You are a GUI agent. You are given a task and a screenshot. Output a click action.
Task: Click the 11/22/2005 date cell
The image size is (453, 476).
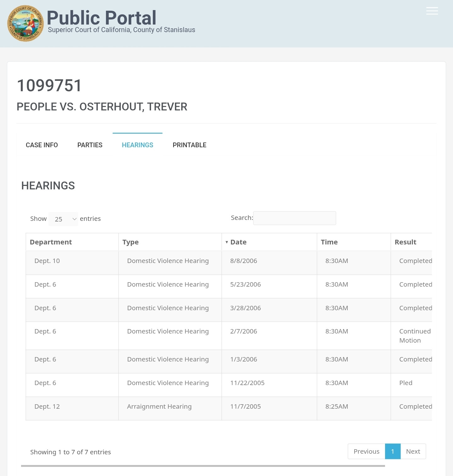[x=269, y=385]
